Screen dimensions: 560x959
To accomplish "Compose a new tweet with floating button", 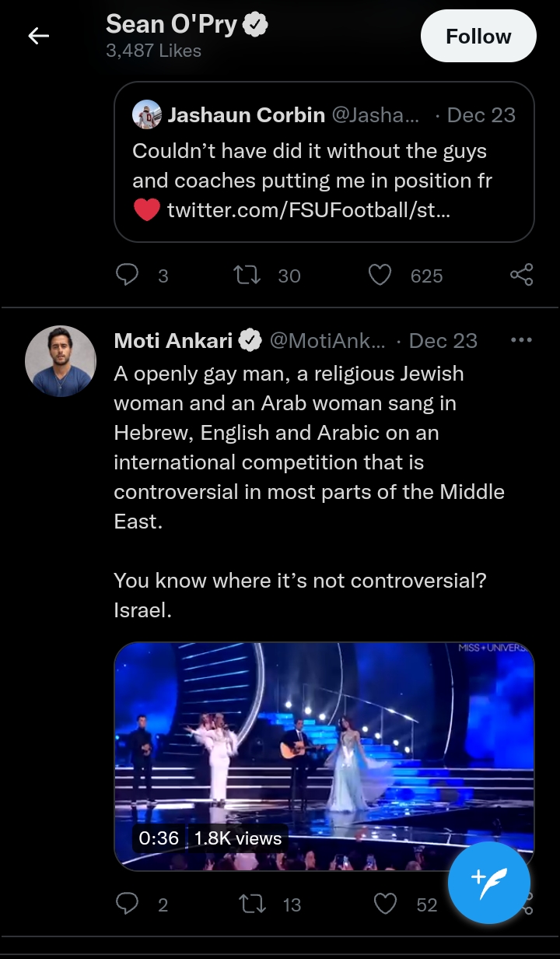I will [x=489, y=883].
